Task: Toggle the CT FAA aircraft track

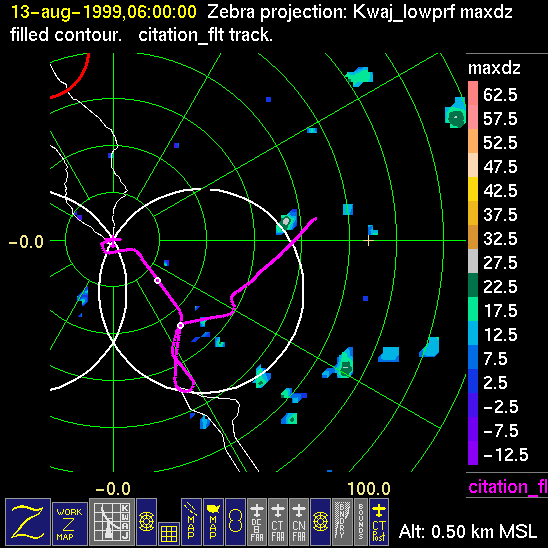Action: click(x=278, y=522)
